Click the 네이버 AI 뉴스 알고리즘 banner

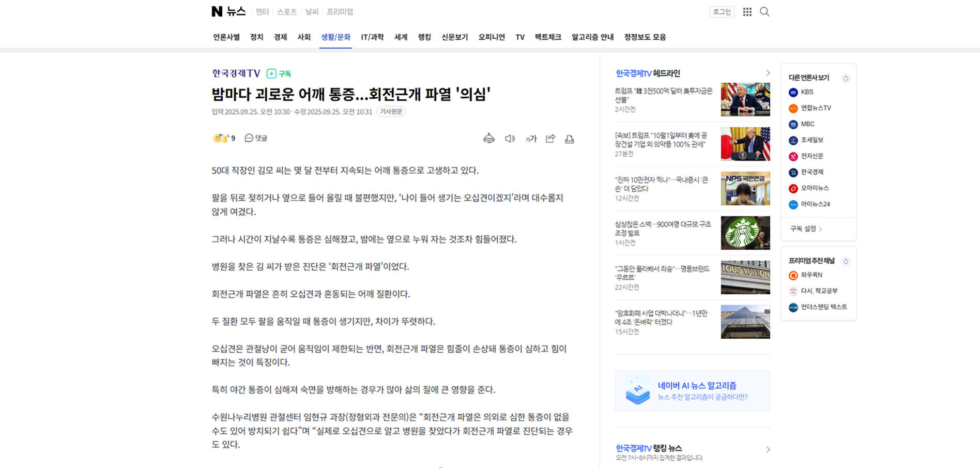[692, 391]
